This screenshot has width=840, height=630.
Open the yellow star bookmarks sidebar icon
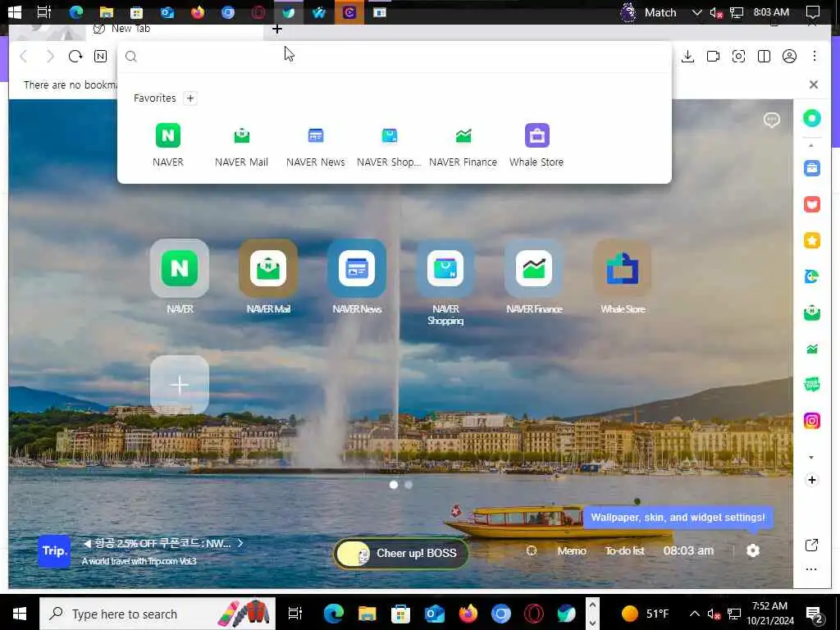811,240
